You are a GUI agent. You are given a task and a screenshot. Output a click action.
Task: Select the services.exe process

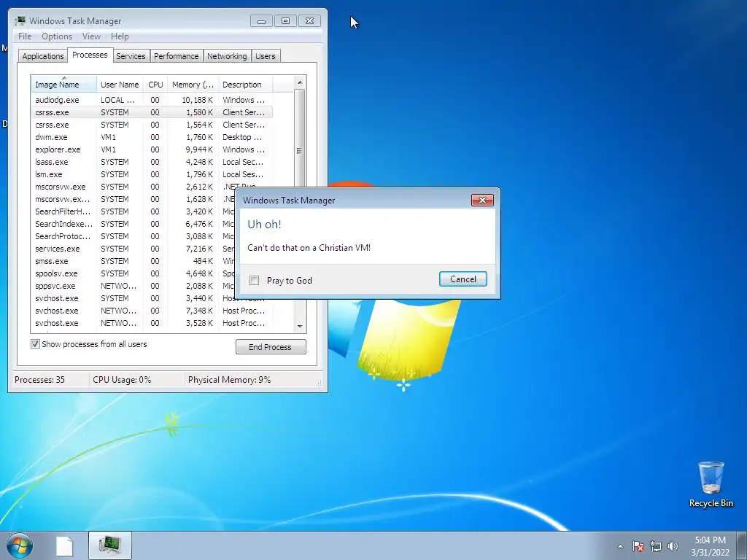click(x=133, y=249)
